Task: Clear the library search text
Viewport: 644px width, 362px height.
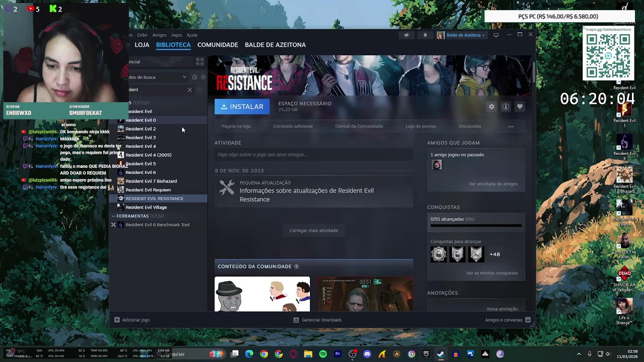Action: (x=190, y=90)
